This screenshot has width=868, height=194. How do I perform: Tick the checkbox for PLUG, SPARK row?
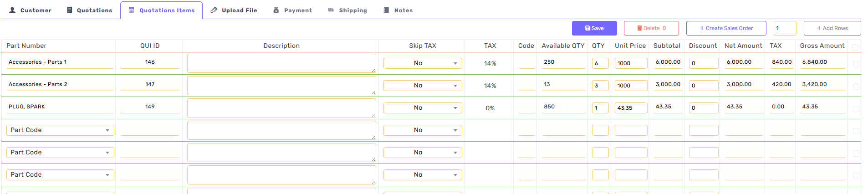coord(856,109)
